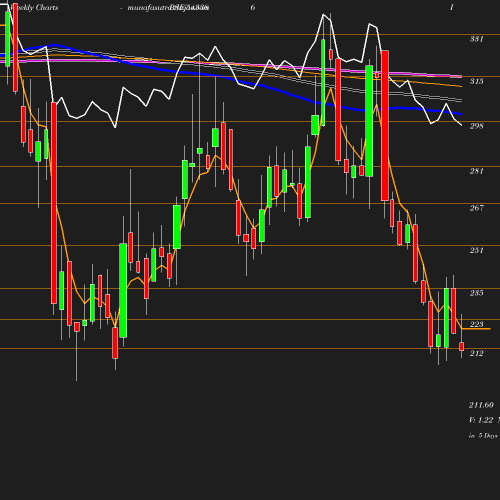Click the price axis label 331
Image resolution: width=500 pixels, height=500 pixels.
pyautogui.click(x=477, y=39)
